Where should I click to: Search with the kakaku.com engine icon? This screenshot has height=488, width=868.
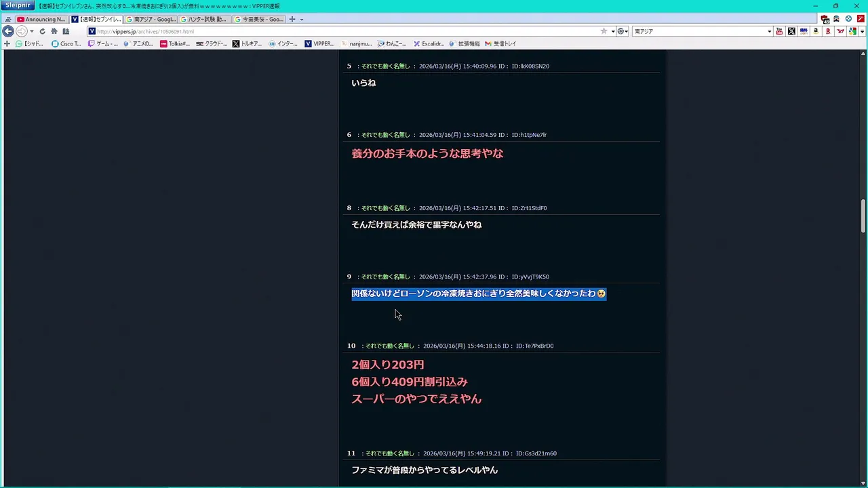click(x=804, y=31)
